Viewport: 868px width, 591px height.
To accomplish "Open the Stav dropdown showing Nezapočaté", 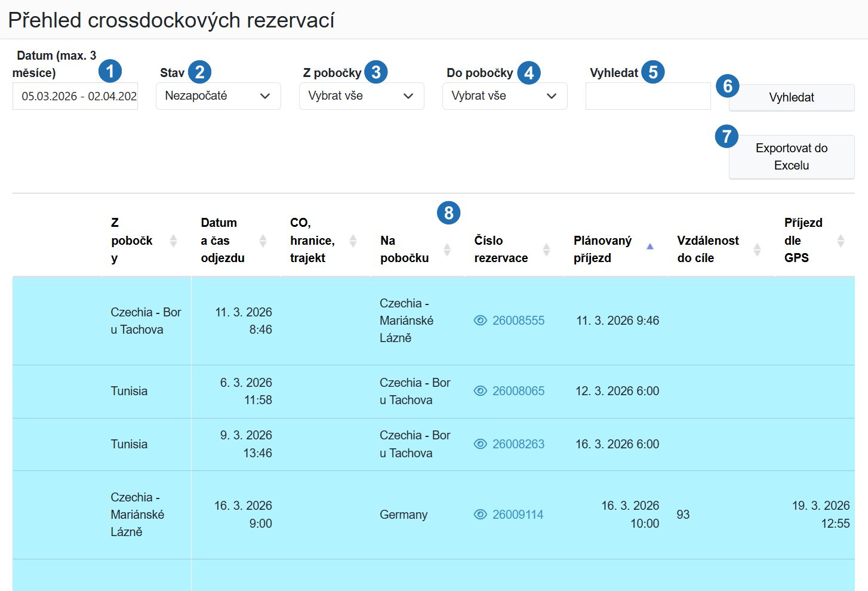I will [x=218, y=96].
